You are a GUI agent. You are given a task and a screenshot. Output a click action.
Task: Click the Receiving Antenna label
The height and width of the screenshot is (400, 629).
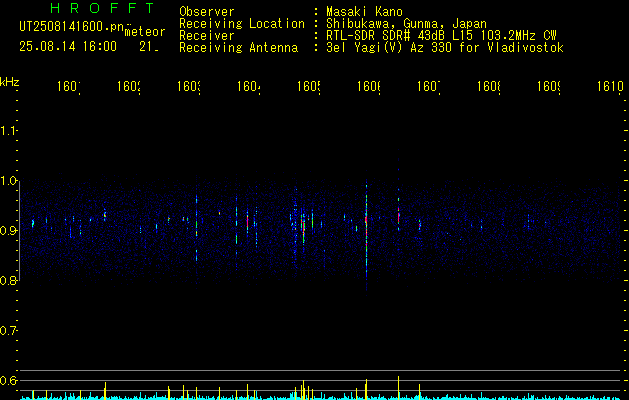point(238,48)
